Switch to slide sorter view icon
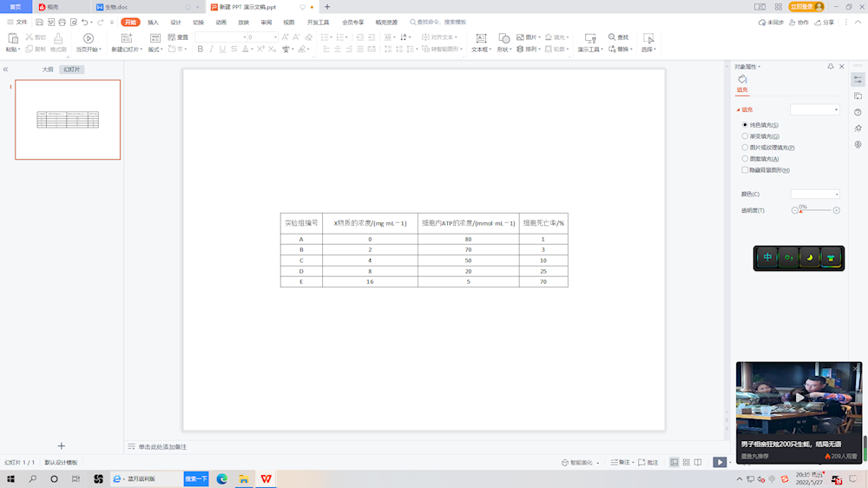Image resolution: width=868 pixels, height=488 pixels. tap(686, 462)
